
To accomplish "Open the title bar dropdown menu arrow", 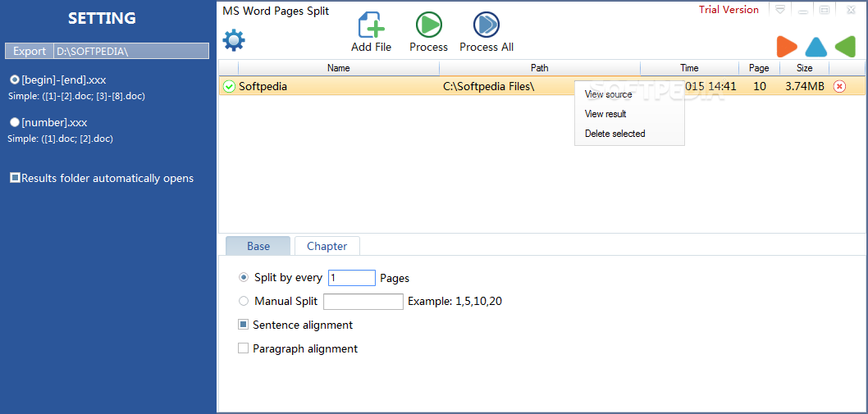I will tap(779, 10).
